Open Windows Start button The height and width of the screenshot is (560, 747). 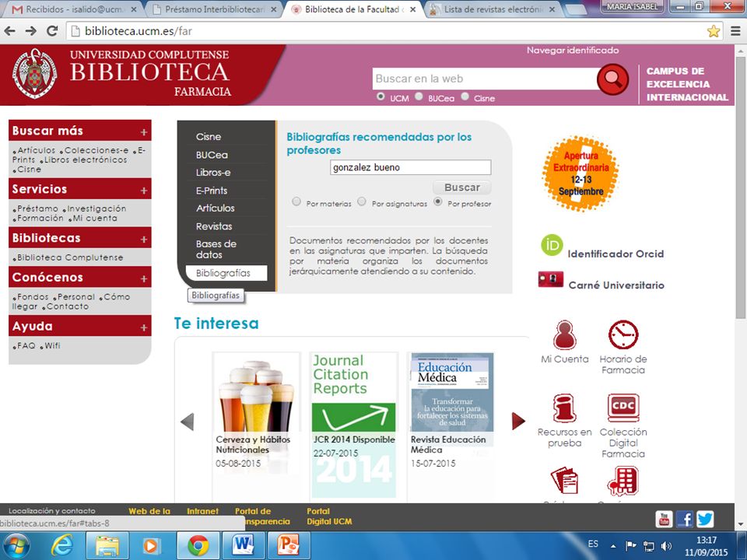[x=16, y=546]
